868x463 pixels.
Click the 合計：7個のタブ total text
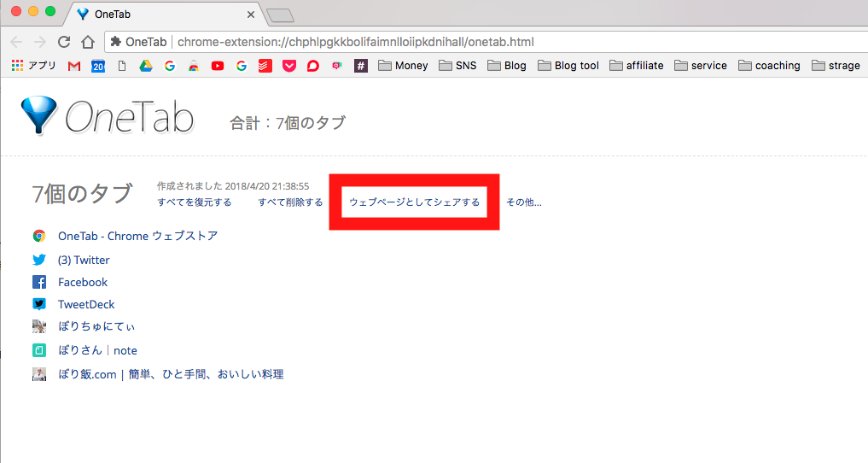(x=288, y=122)
